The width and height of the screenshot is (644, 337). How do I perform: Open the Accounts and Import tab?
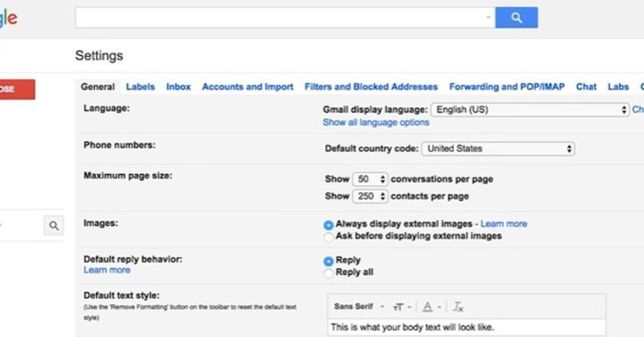click(x=248, y=87)
